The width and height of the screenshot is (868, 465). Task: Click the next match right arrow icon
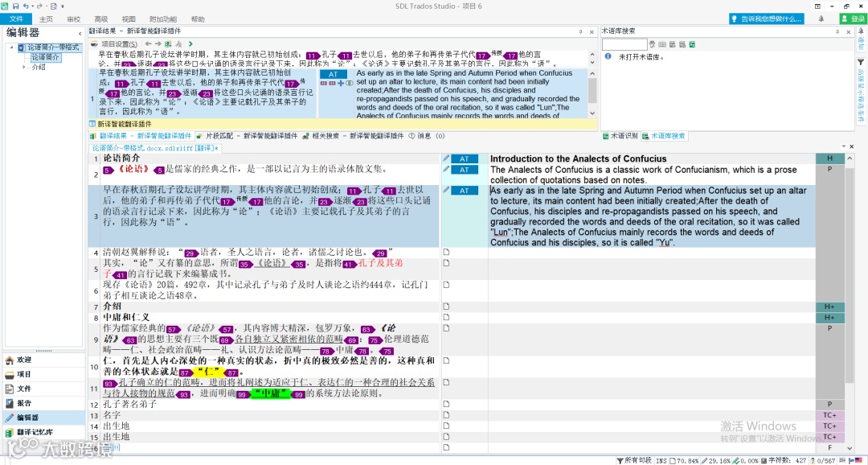pyautogui.click(x=158, y=43)
